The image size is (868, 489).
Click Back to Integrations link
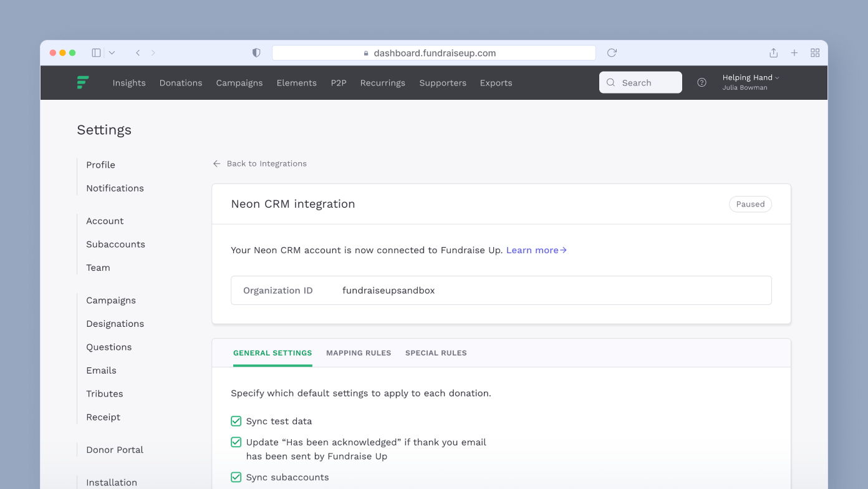(x=260, y=163)
